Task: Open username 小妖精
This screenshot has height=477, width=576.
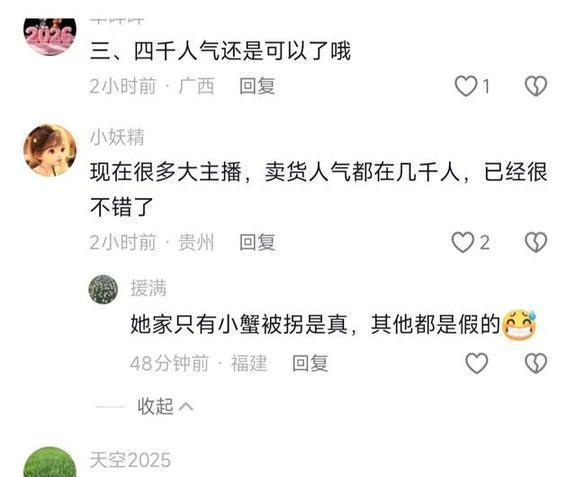Action: (117, 137)
